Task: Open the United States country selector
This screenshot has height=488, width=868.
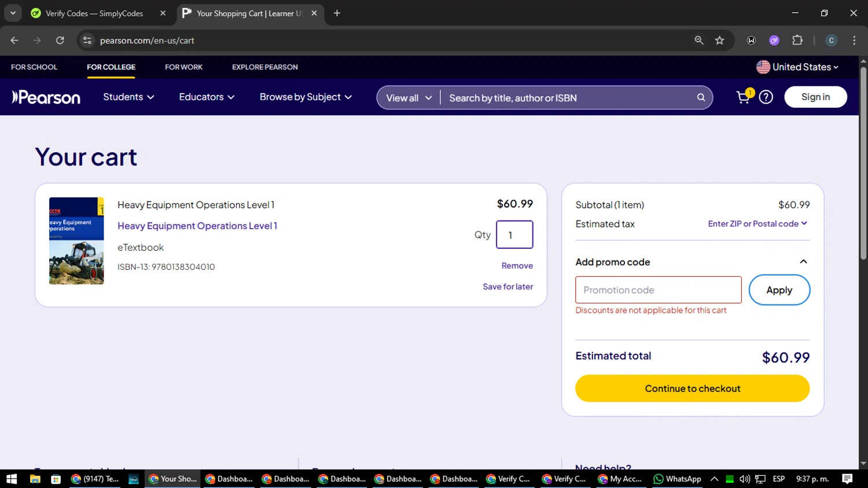Action: pyautogui.click(x=797, y=67)
